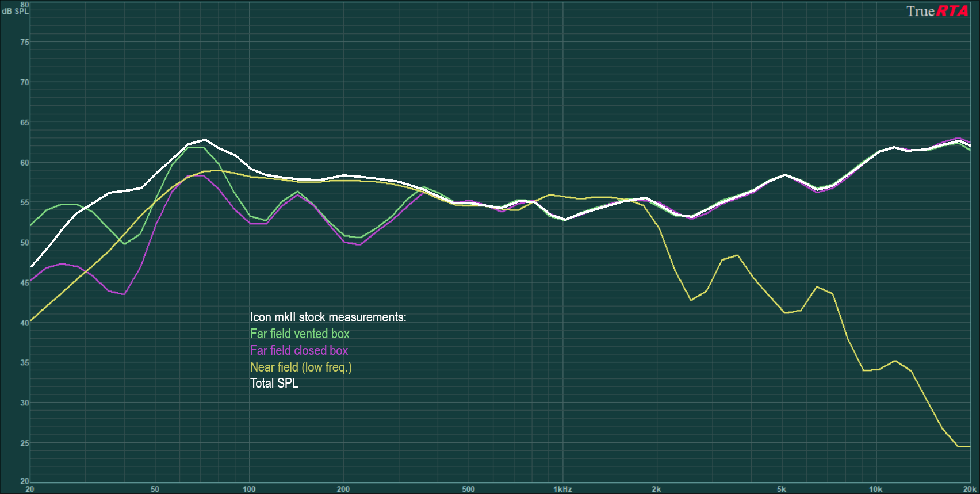Click the 10k frequency axis label

[875, 489]
